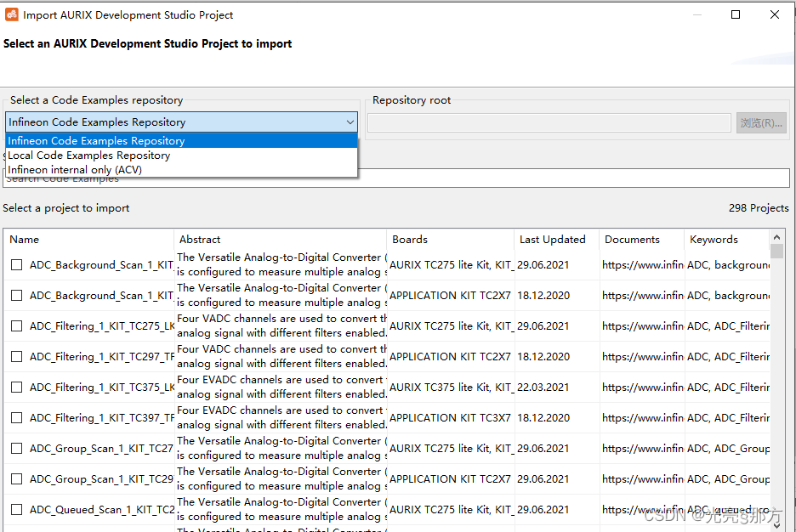Click date 22.03.2021 in the table

point(543,387)
